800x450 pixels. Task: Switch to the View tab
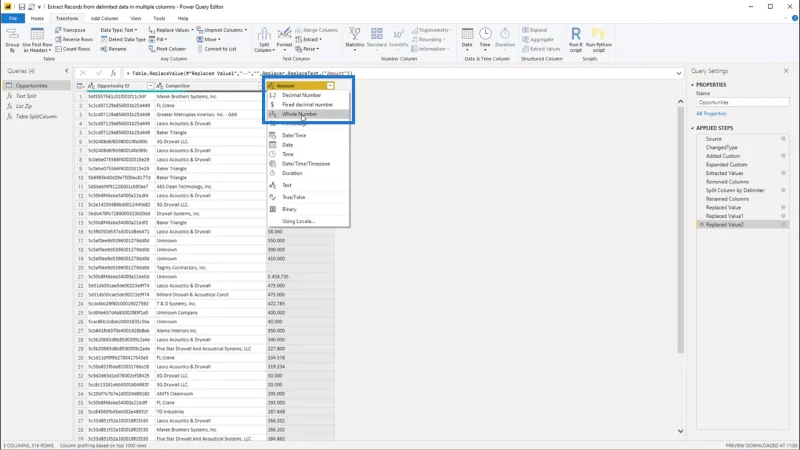tap(136, 18)
